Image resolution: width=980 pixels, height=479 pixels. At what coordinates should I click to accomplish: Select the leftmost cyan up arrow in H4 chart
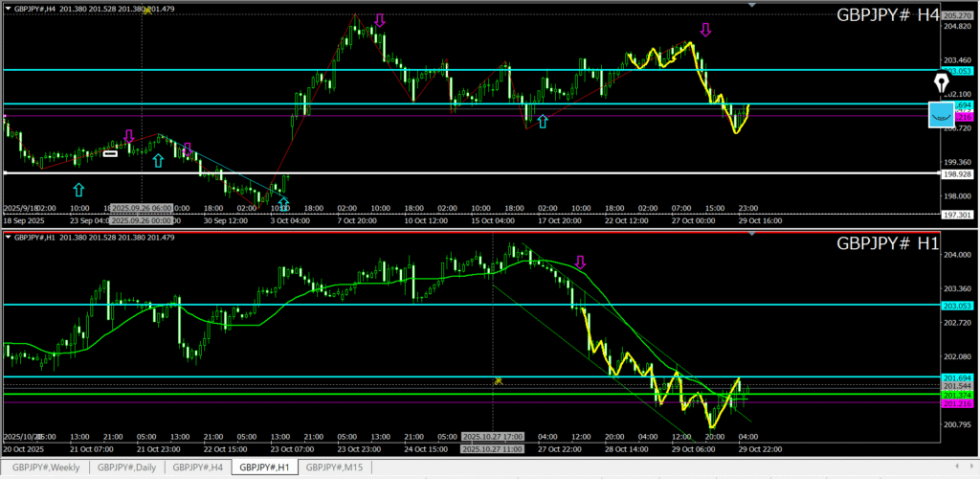(x=78, y=190)
